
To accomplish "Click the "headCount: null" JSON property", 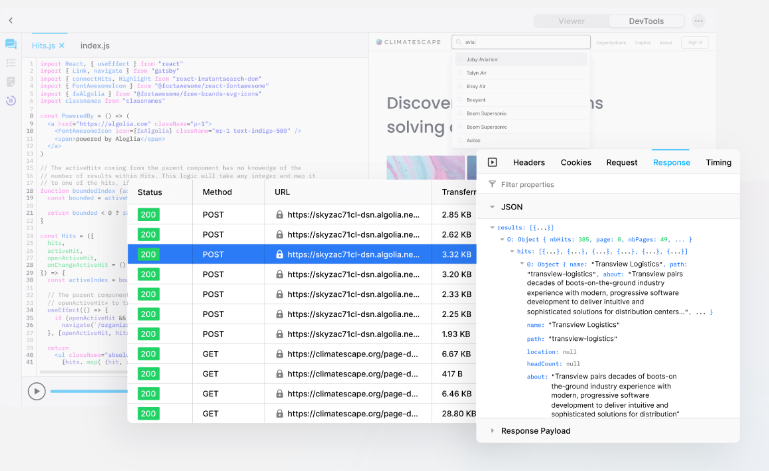I will coord(553,364).
